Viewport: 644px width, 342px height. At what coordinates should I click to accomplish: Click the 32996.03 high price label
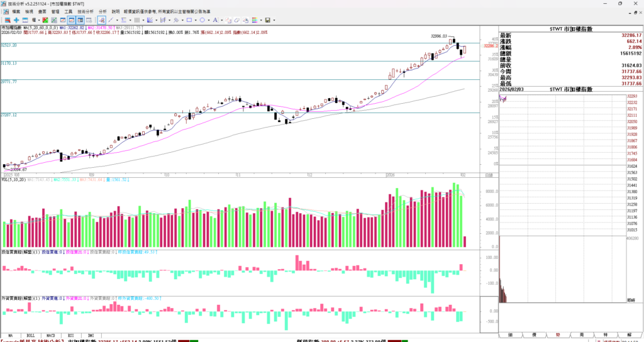[x=438, y=36]
